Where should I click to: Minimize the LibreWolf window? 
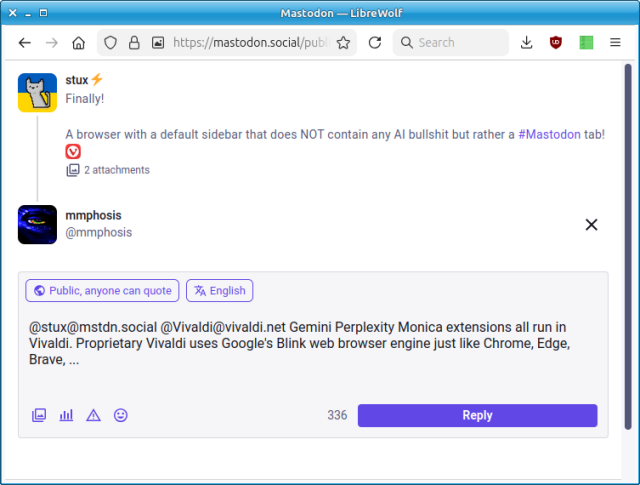coord(28,13)
